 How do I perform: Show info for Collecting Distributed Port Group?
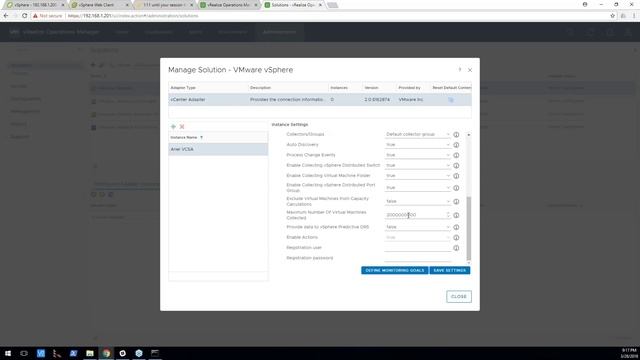coord(456,188)
